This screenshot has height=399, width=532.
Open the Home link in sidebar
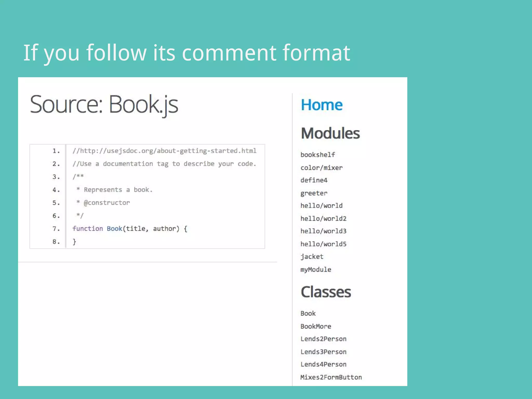322,105
